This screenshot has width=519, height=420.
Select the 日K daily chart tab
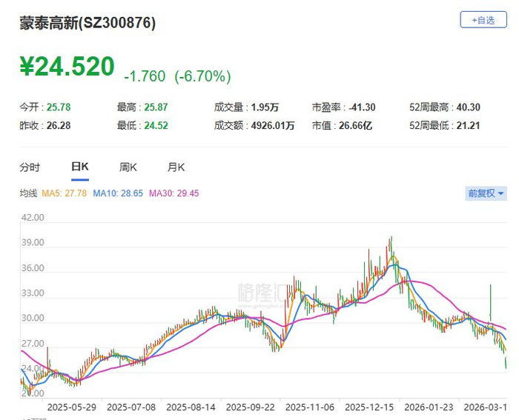click(x=80, y=167)
